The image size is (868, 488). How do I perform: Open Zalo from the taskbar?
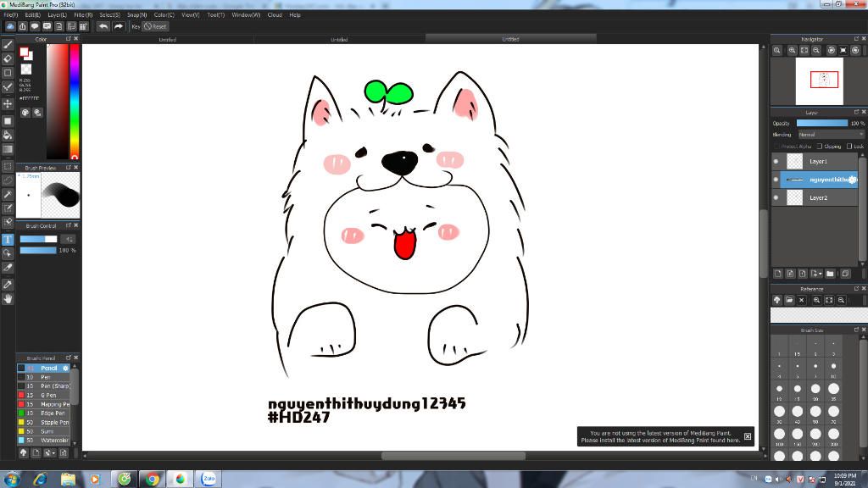coord(209,479)
